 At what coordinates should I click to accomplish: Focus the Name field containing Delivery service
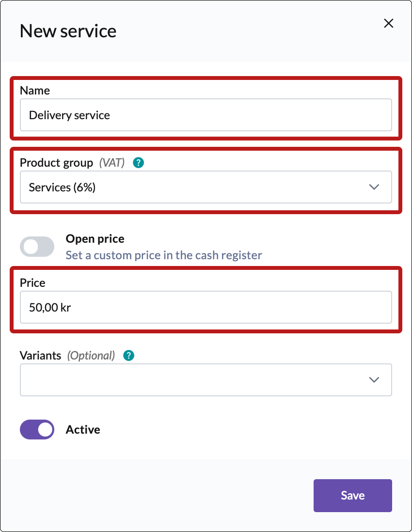206,115
